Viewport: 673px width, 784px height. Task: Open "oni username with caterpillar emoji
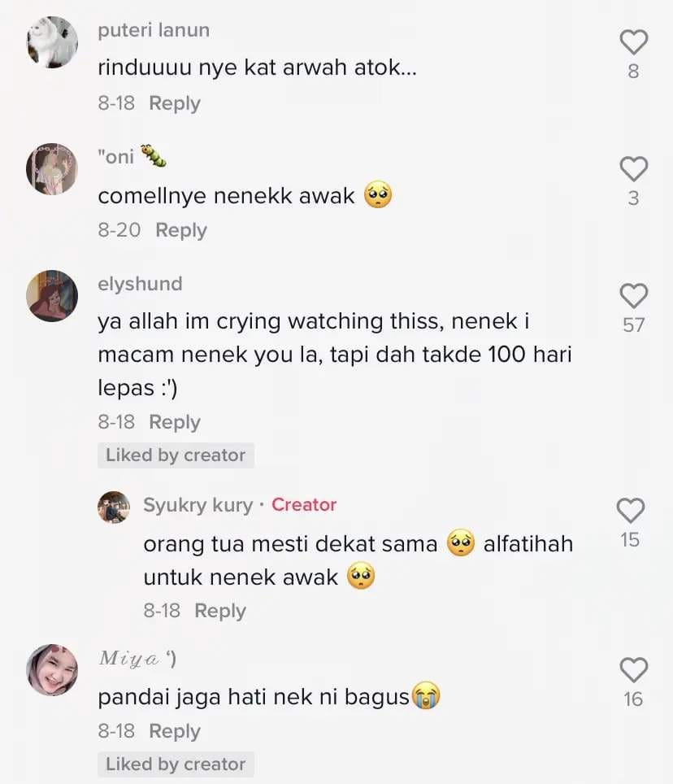click(x=132, y=156)
